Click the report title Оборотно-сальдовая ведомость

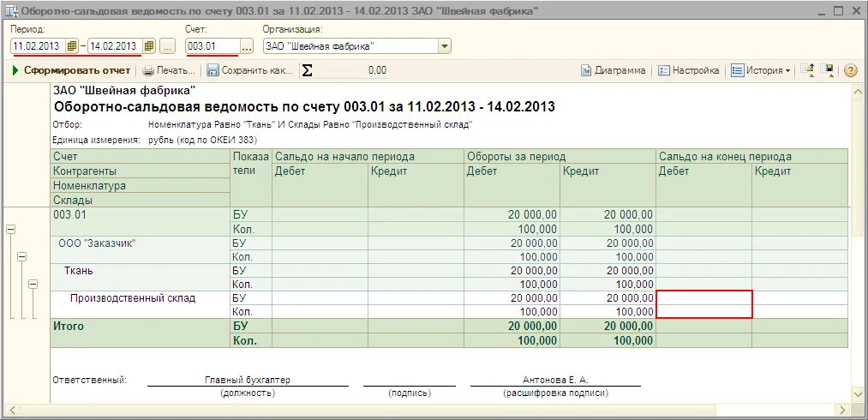click(304, 107)
